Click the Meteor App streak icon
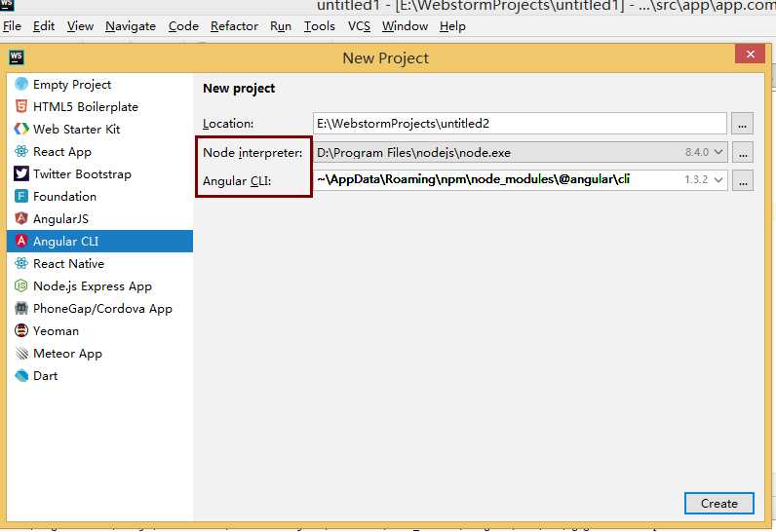 pos(21,353)
